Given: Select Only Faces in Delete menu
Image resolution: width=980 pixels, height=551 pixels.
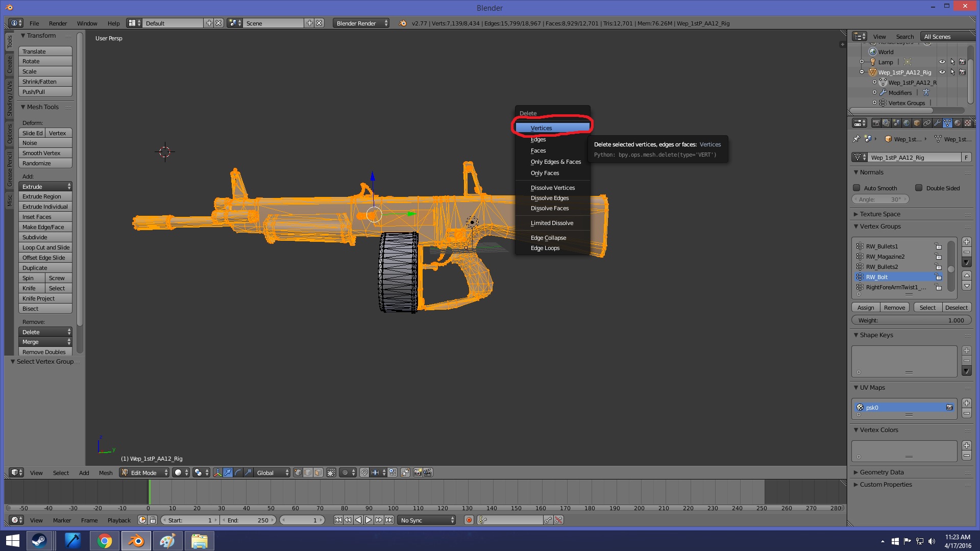Looking at the screenshot, I should [545, 173].
